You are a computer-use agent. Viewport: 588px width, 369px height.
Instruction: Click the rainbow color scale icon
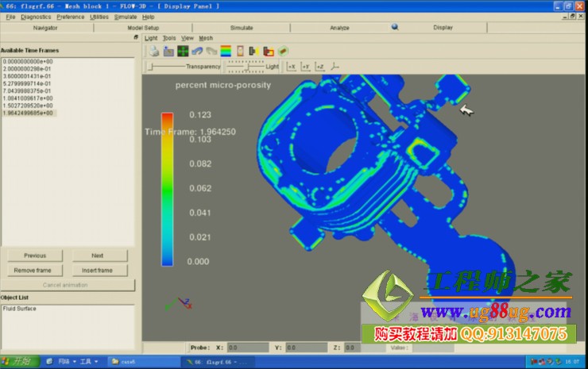(x=226, y=51)
